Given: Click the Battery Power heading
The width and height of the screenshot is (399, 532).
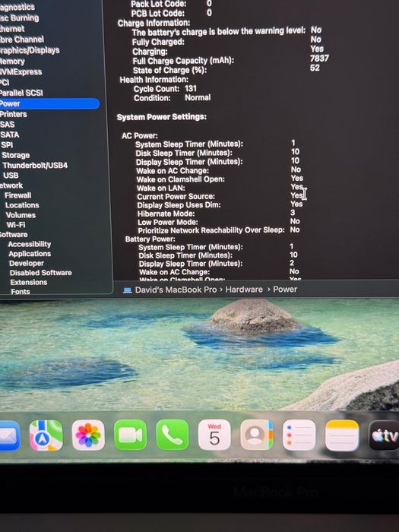Looking at the screenshot, I should pos(150,239).
